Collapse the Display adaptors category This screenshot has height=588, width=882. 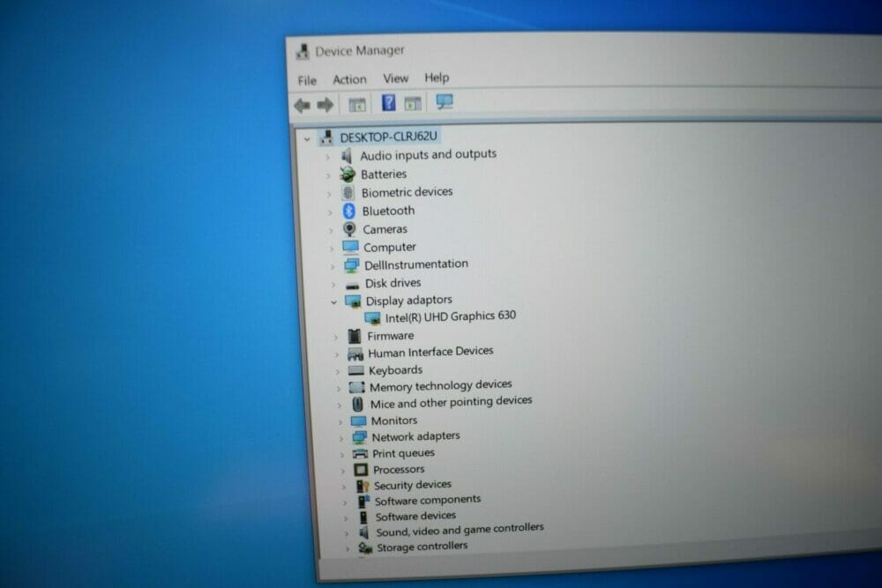tap(333, 302)
